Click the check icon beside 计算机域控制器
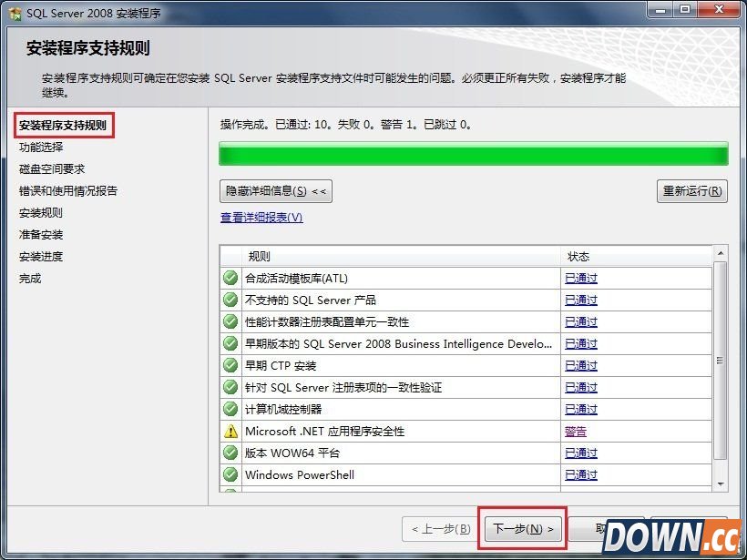Screen dimensions: 747x560 coord(230,409)
